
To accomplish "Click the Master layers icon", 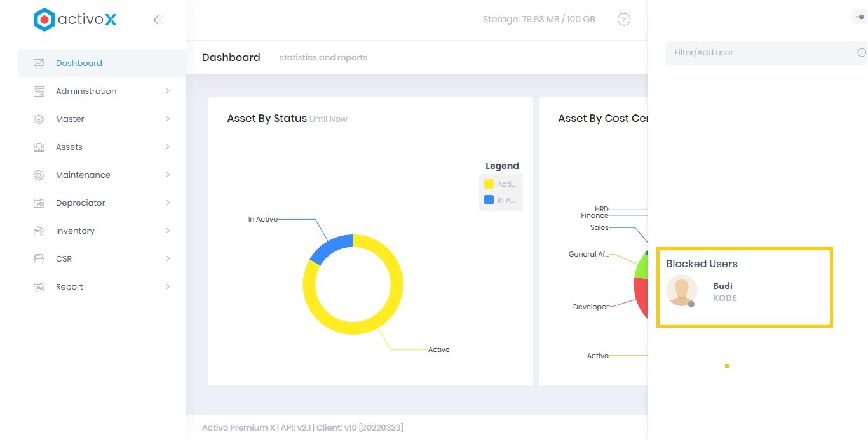I will tap(39, 119).
